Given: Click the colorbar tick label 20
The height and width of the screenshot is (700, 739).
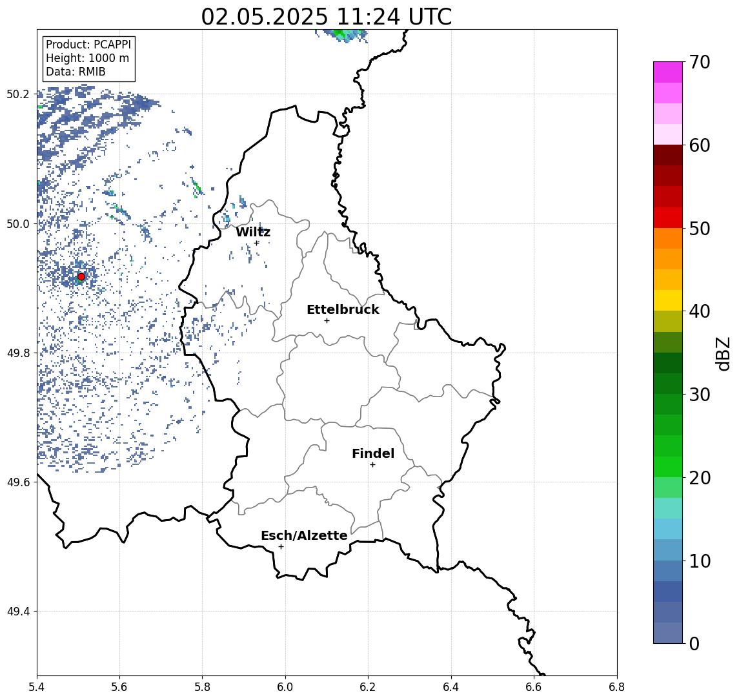Looking at the screenshot, I should point(700,478).
